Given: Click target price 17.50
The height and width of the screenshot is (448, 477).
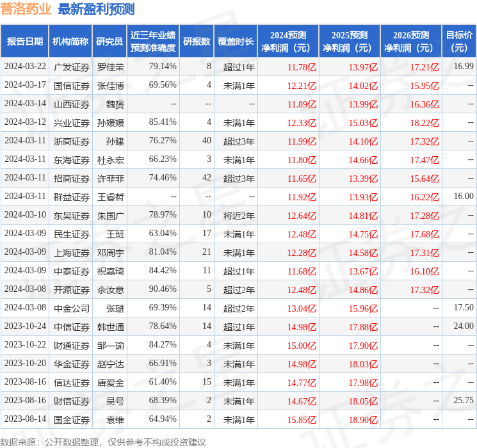Looking at the screenshot, I should click(464, 307).
